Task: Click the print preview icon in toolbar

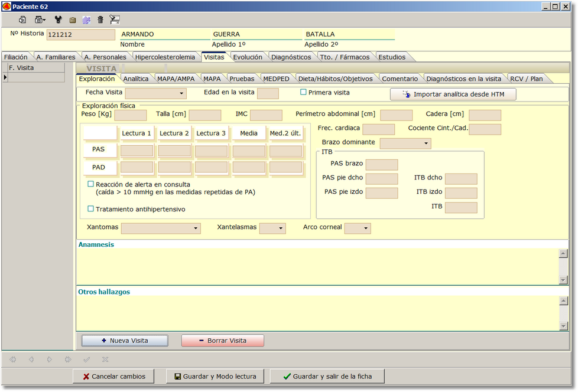Action: pos(22,20)
